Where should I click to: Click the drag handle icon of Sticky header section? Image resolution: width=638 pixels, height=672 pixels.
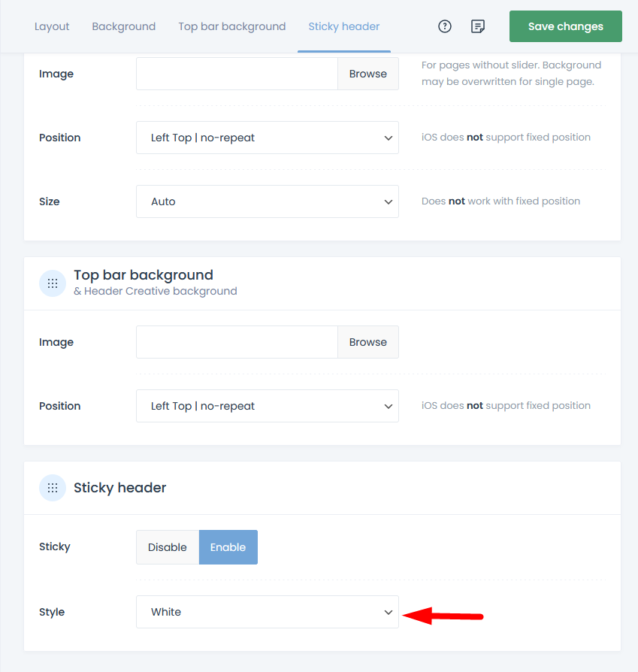[x=53, y=488]
